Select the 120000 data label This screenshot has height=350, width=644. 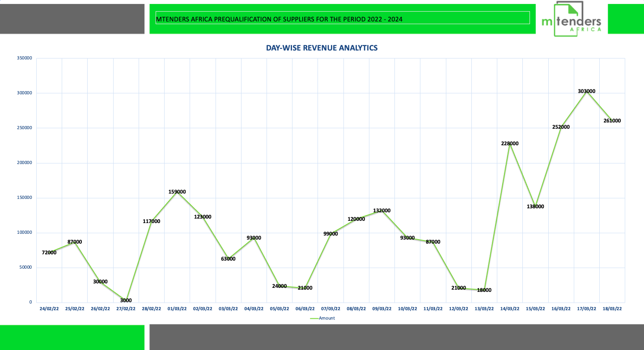[x=356, y=219]
